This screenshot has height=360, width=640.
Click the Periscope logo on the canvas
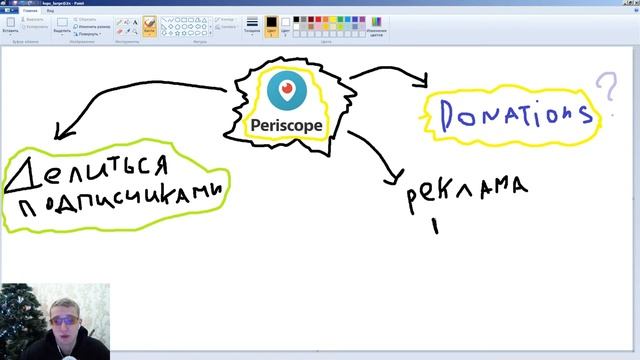point(287,91)
